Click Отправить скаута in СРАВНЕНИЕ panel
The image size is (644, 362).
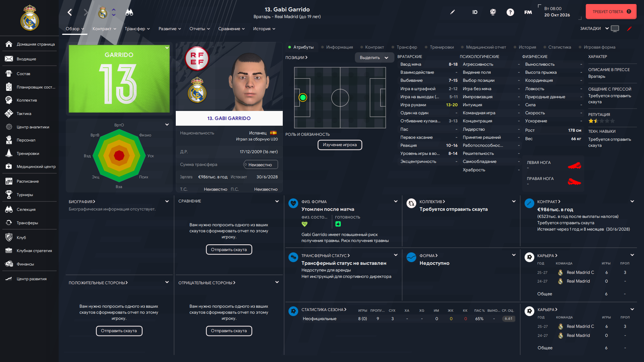[x=229, y=250]
